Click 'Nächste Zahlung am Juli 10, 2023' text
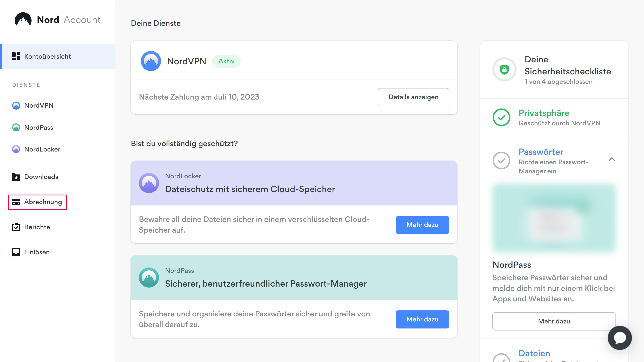 (x=199, y=97)
